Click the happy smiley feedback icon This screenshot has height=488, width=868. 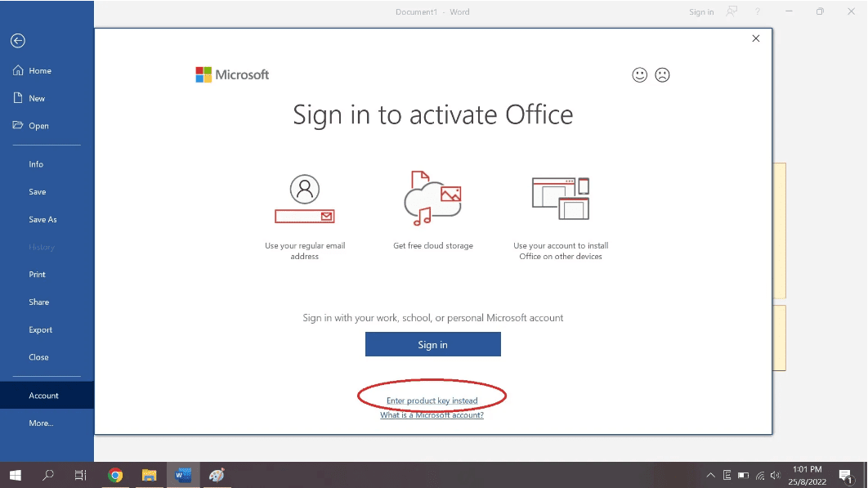(x=640, y=75)
